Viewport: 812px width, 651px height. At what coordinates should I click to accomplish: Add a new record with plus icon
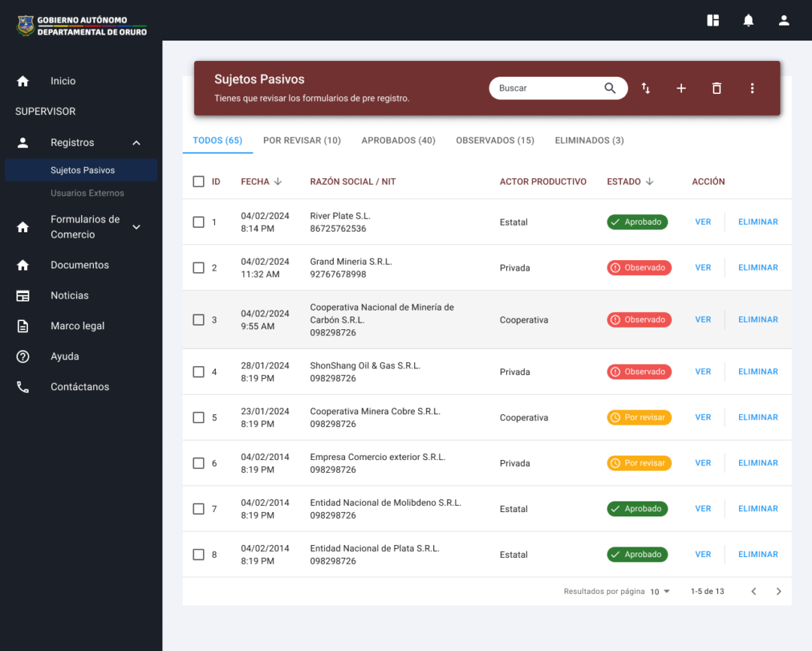click(681, 89)
